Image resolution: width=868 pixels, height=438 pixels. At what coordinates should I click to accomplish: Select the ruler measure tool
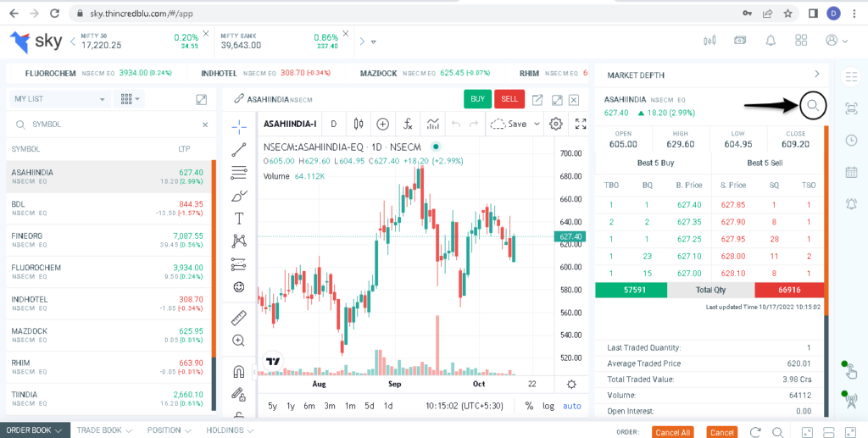(239, 318)
